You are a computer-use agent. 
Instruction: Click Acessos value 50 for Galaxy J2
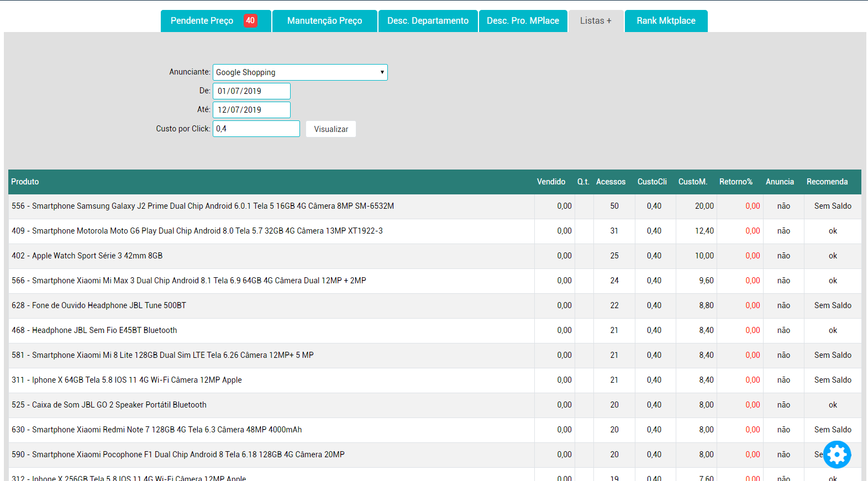tap(614, 206)
